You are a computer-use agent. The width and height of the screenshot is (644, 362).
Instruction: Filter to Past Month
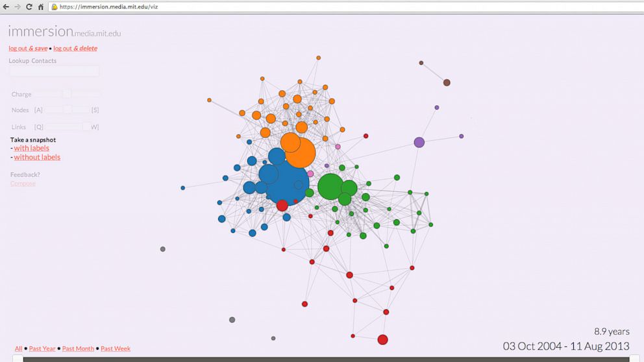click(x=78, y=348)
